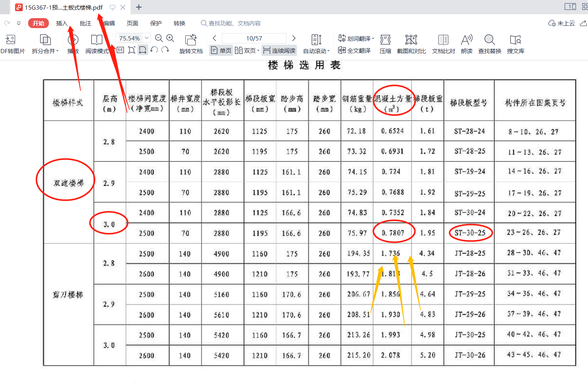Toggle 单页 single page view
The image size is (588, 383).
click(x=221, y=50)
